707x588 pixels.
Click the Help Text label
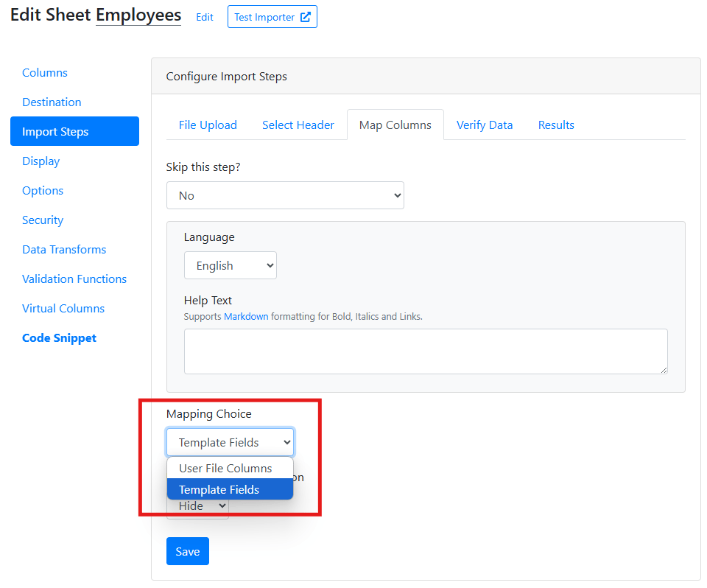[208, 300]
